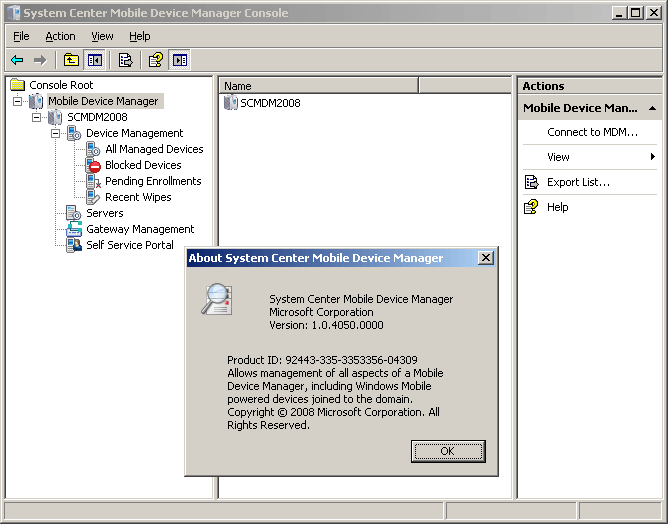Click Help text in Actions pane
The height and width of the screenshot is (524, 668).
point(558,207)
